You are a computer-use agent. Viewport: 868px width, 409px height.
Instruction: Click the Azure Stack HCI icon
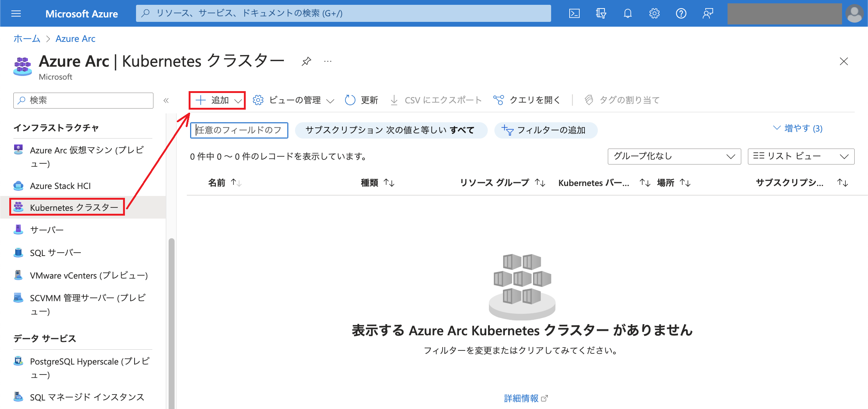coord(18,186)
